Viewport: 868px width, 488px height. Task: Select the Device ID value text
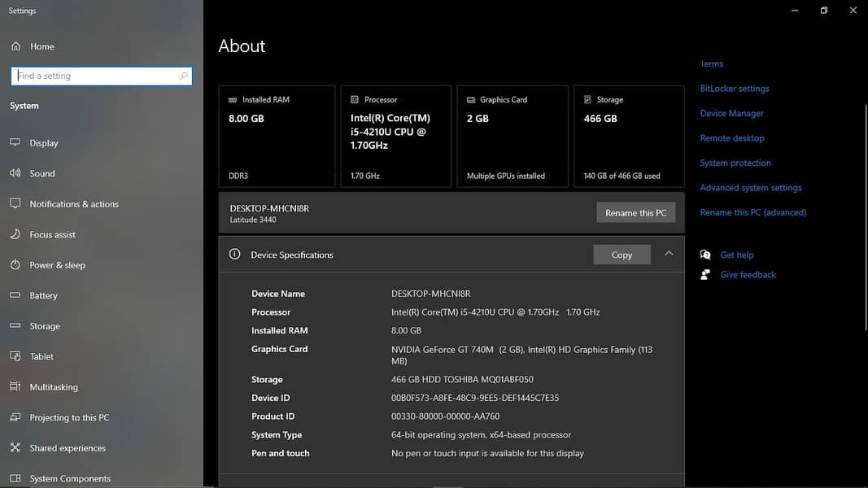coord(475,398)
